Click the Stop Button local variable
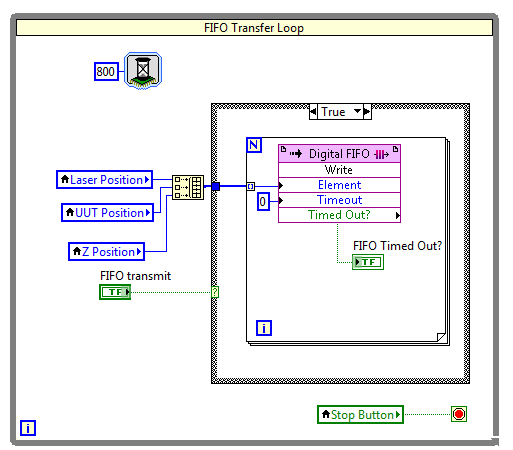 click(x=360, y=415)
